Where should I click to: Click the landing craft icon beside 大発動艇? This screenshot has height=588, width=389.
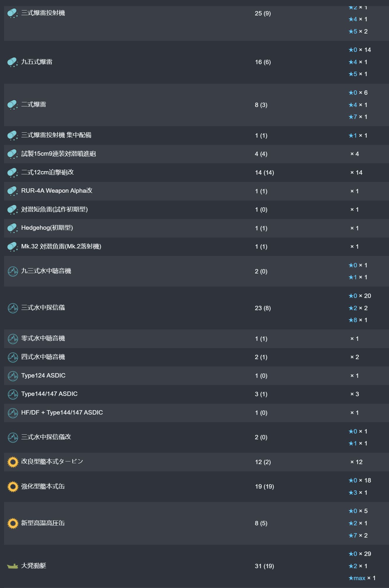coord(13,566)
